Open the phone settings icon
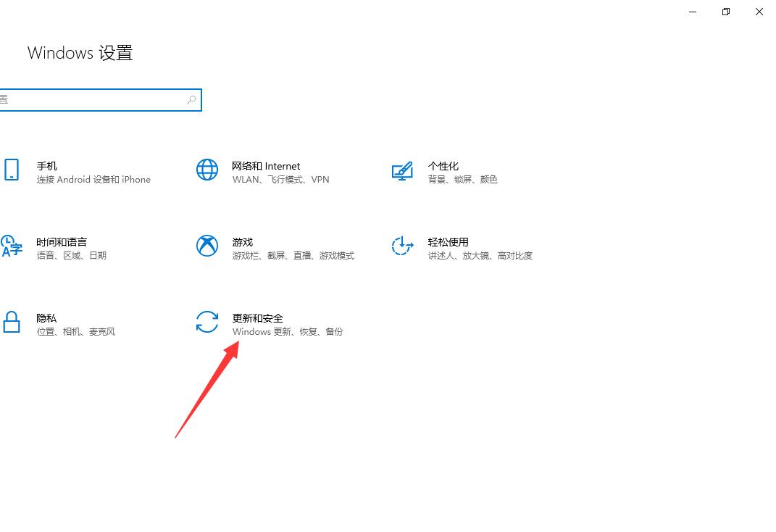 pyautogui.click(x=12, y=170)
